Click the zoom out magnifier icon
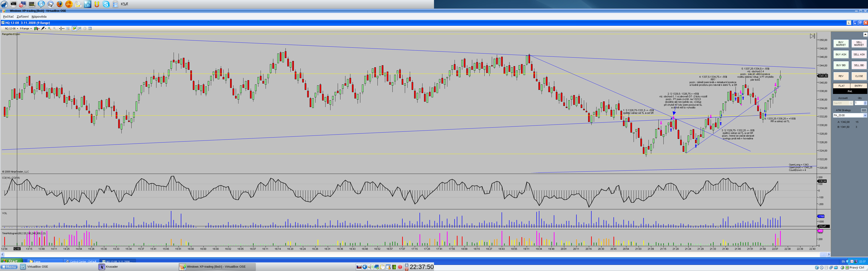868x271 pixels. pyautogui.click(x=54, y=29)
